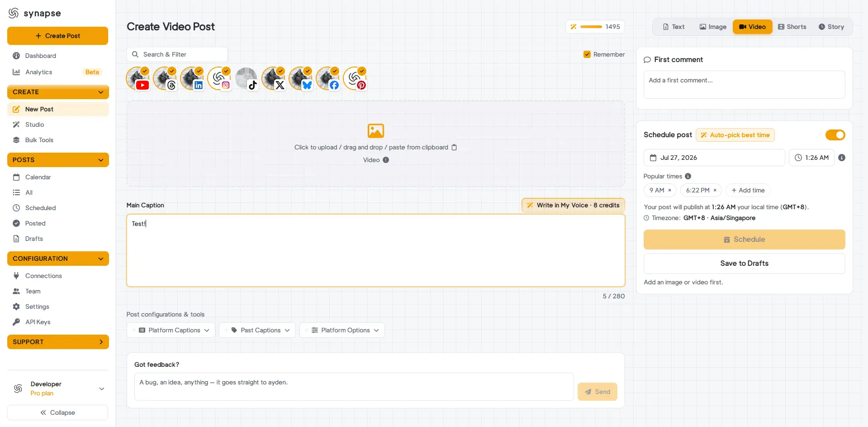
Task: Uncheck the Remember checkbox
Action: [x=587, y=54]
